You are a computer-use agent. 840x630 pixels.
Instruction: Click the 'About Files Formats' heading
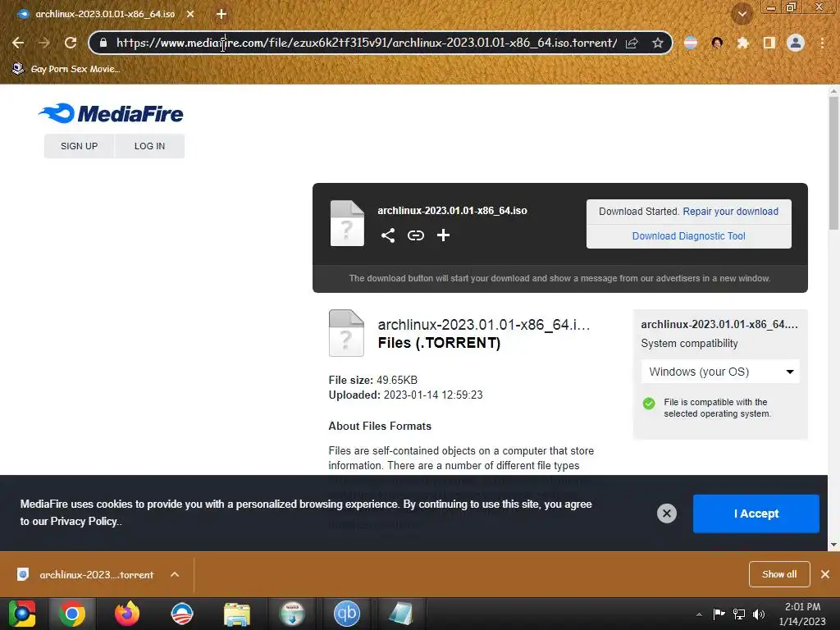point(380,427)
